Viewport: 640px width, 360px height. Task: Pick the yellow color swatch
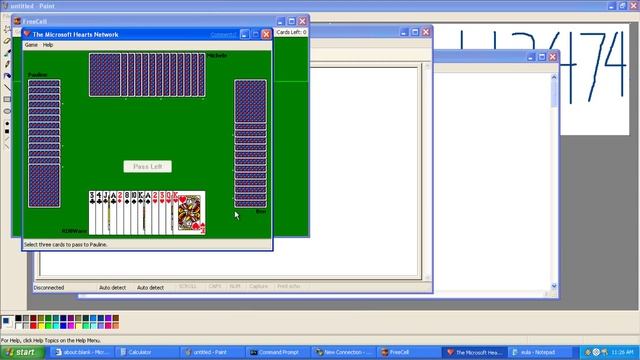[x=41, y=325]
